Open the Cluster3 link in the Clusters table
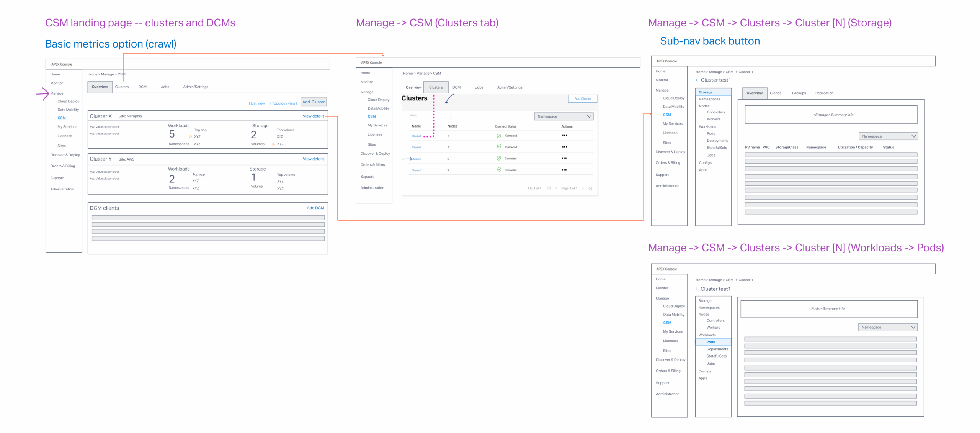Screen dimensions: 980x433 (416, 159)
